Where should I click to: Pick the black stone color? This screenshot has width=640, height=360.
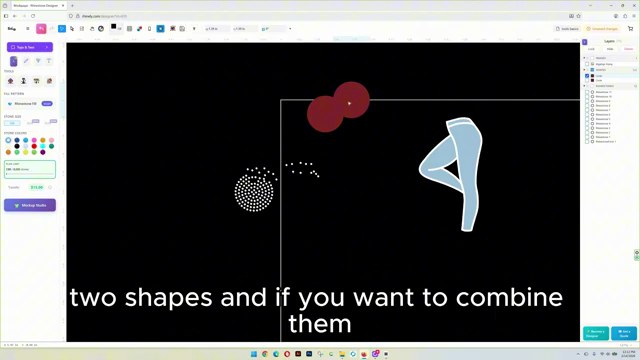[x=17, y=146]
